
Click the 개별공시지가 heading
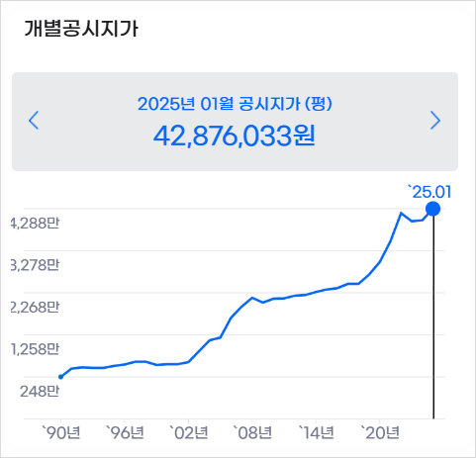pyautogui.click(x=81, y=29)
